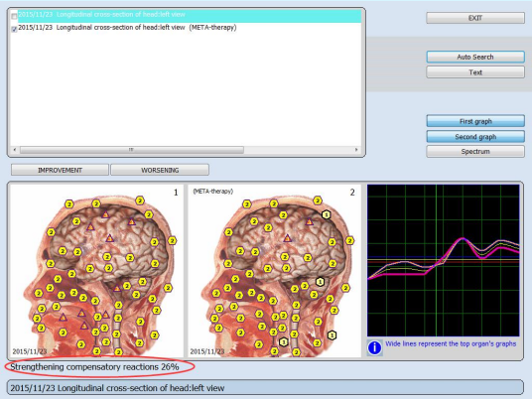Click the center brain triangle marker in image 2
Image resolution: width=532 pixels, height=399 pixels.
pyautogui.click(x=288, y=238)
